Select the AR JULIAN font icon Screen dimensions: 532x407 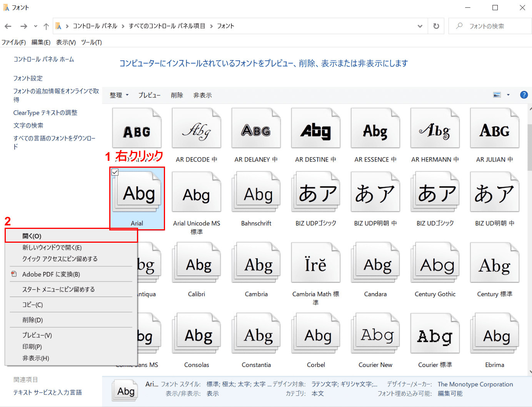[495, 128]
